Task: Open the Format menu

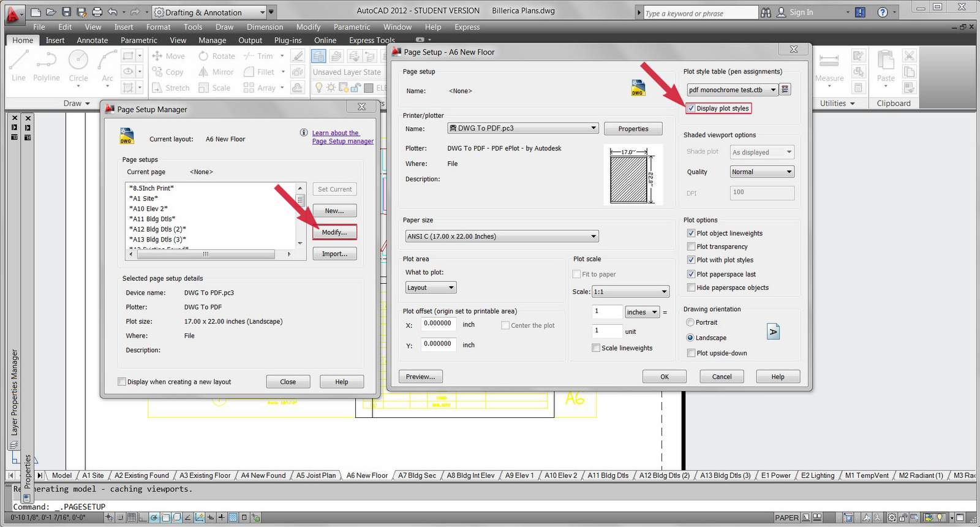Action: click(158, 27)
